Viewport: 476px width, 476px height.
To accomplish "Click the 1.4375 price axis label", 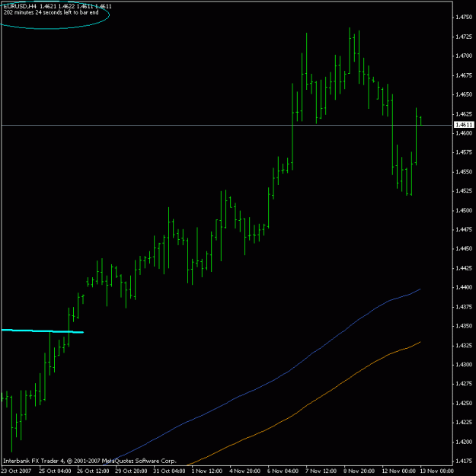I will click(464, 307).
